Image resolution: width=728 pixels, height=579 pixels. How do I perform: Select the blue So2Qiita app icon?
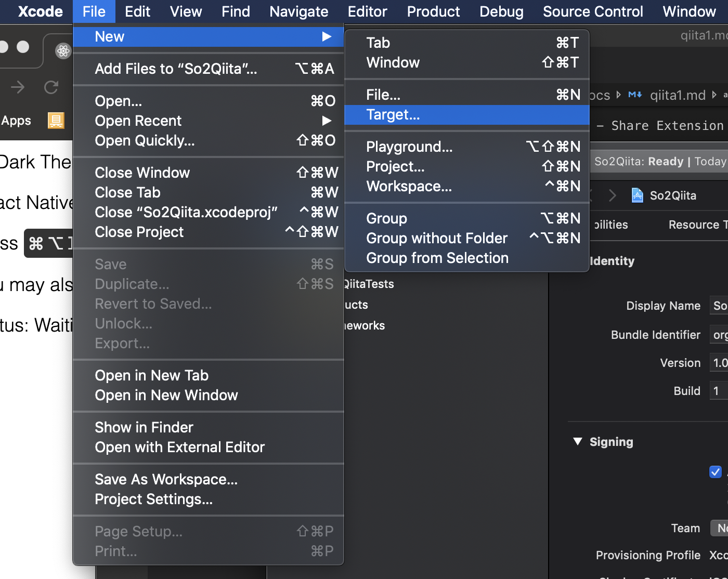point(637,195)
